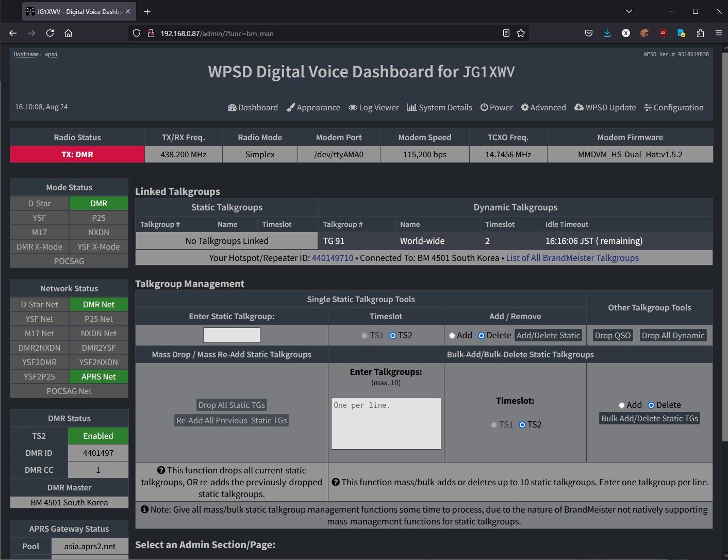Click the Enter Static Talkgroup input box

231,335
